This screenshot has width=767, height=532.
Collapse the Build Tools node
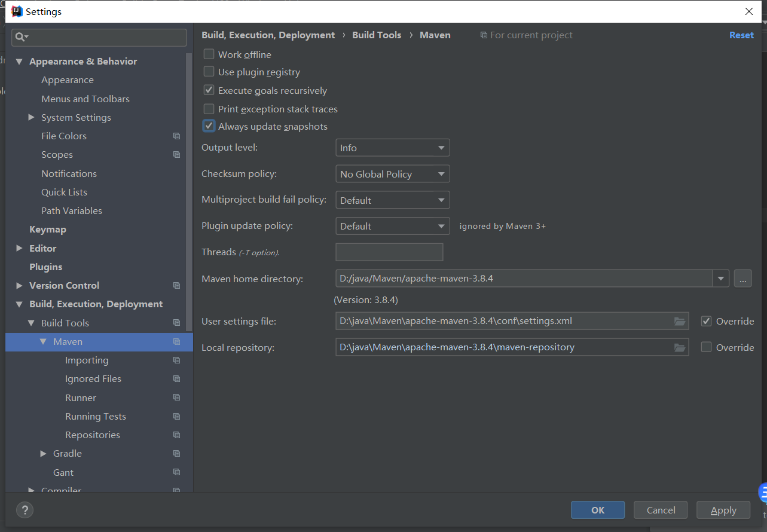click(x=31, y=323)
